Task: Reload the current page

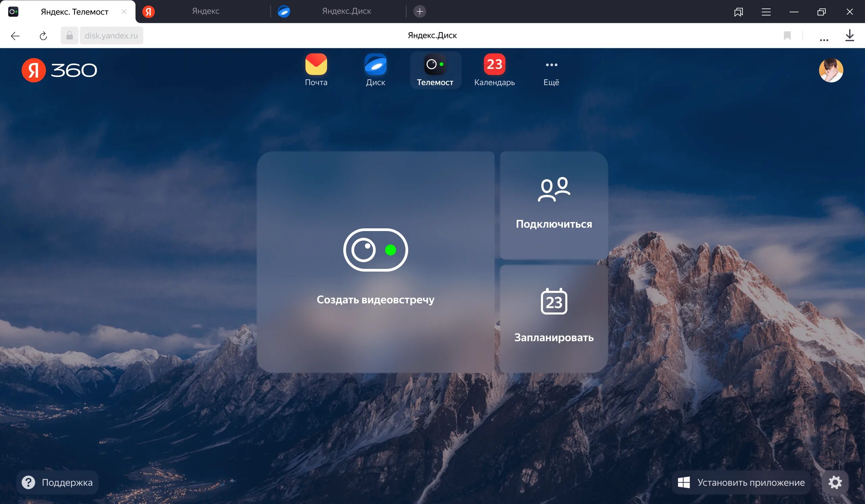Action: click(43, 36)
